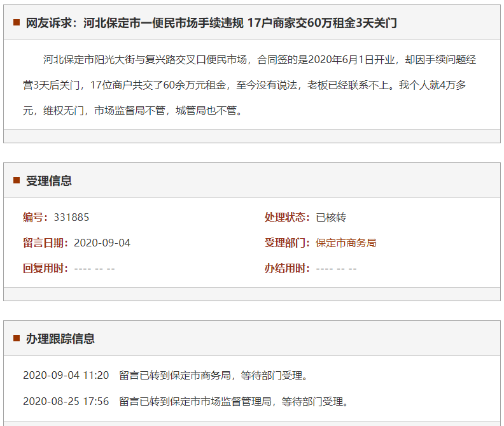Select the 办理跟踪信息 section heading

tap(60, 339)
